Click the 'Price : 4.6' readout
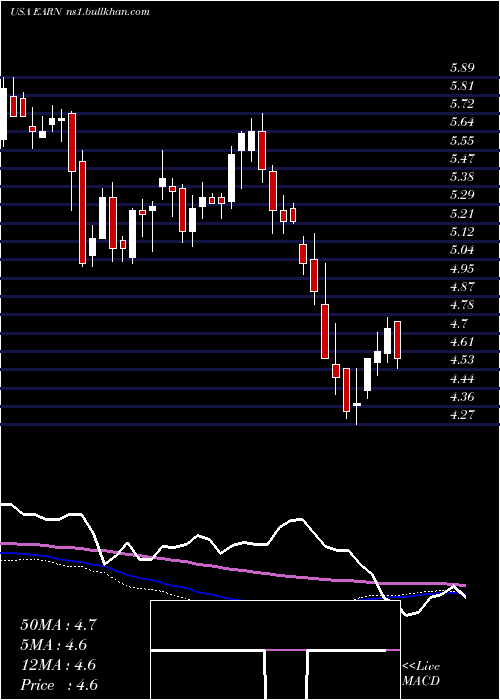The width and height of the screenshot is (500, 700). pos(59,685)
